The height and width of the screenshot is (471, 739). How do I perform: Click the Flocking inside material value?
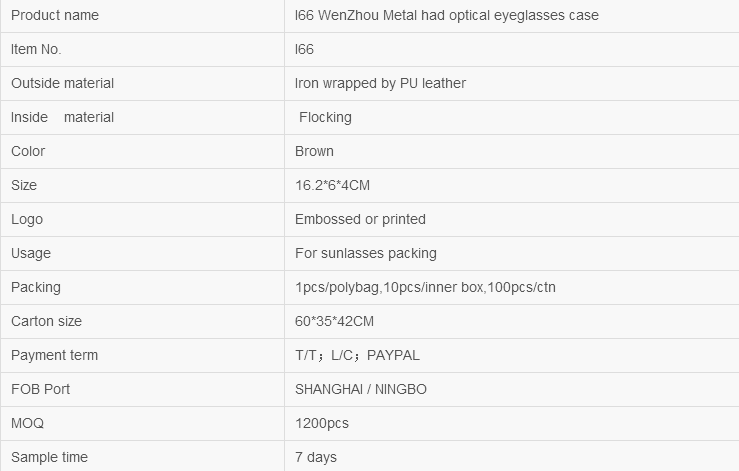pyautogui.click(x=325, y=117)
